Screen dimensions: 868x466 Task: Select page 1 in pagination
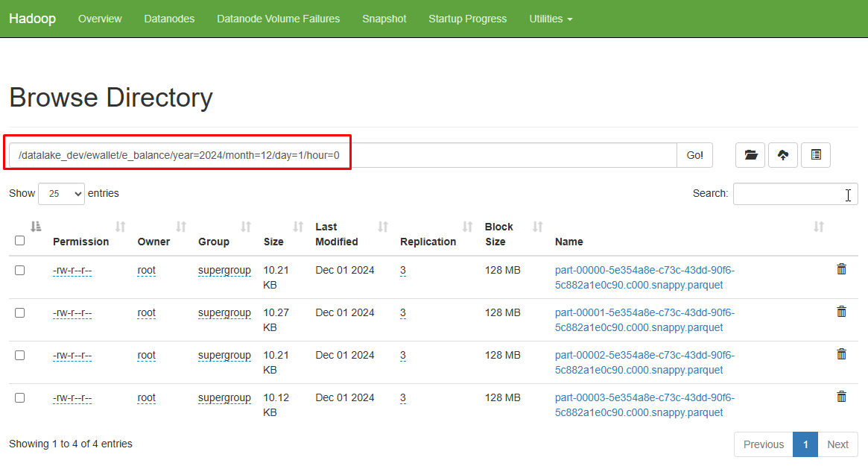click(x=805, y=444)
